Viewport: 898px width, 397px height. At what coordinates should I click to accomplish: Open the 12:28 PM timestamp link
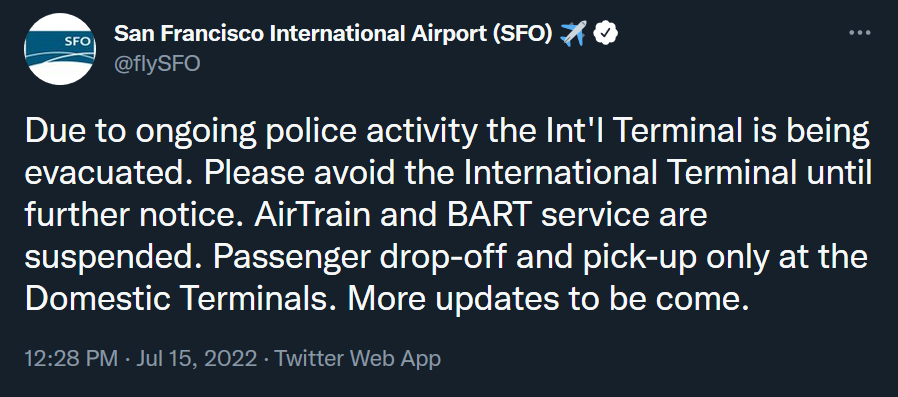[71, 359]
